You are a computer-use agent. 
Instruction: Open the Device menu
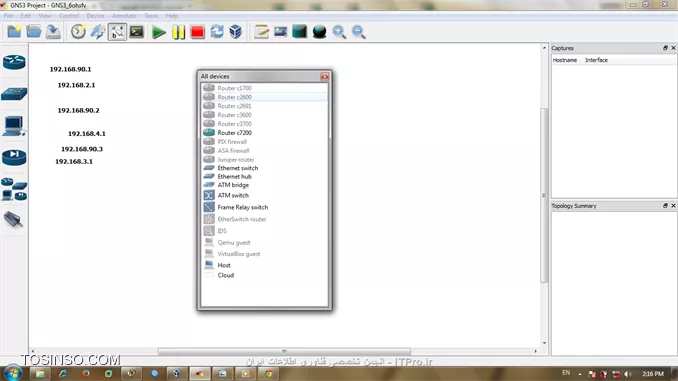pyautogui.click(x=95, y=16)
